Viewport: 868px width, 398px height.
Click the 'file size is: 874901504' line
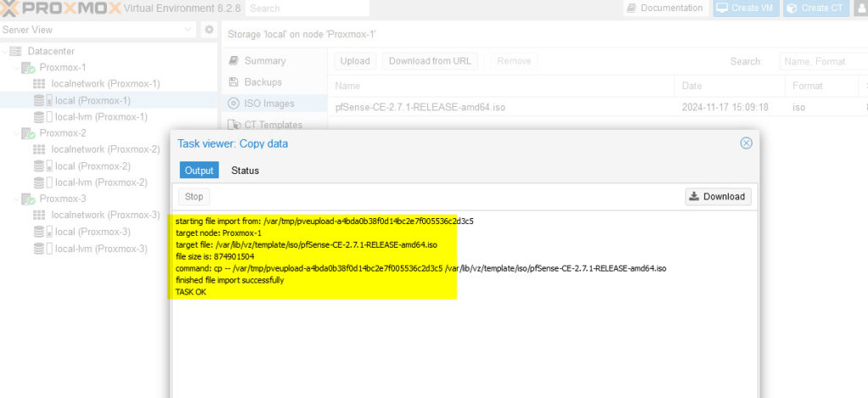(214, 256)
